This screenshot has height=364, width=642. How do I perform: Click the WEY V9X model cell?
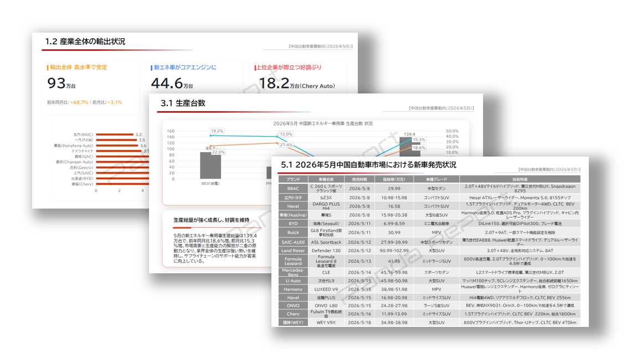[x=326, y=323]
